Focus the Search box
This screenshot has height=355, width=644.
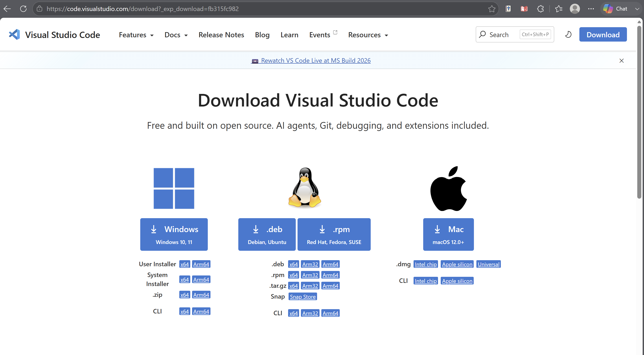click(515, 35)
